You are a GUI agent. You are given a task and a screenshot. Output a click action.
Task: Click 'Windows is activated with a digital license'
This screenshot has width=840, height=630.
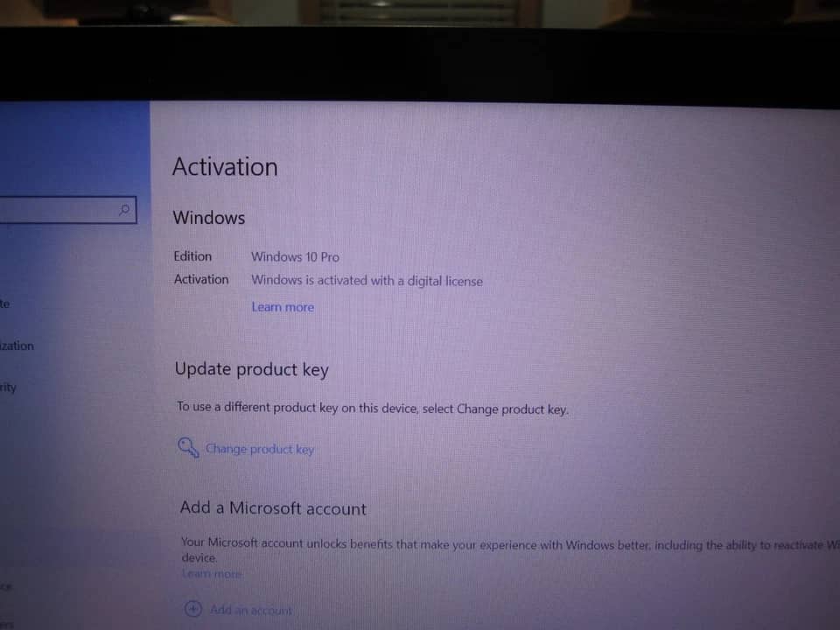367,280
